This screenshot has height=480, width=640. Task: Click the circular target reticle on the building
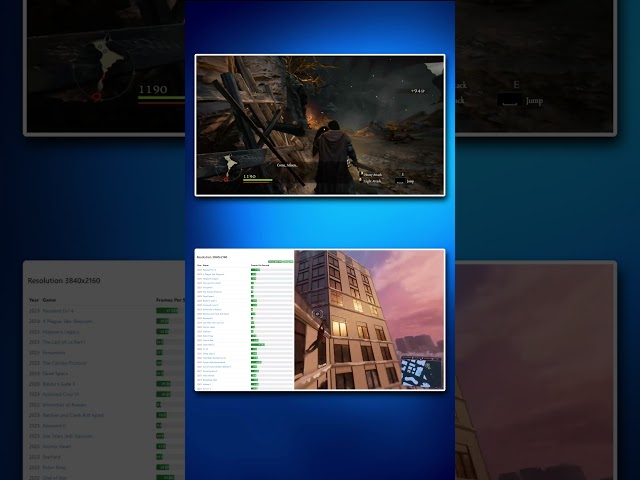317,314
